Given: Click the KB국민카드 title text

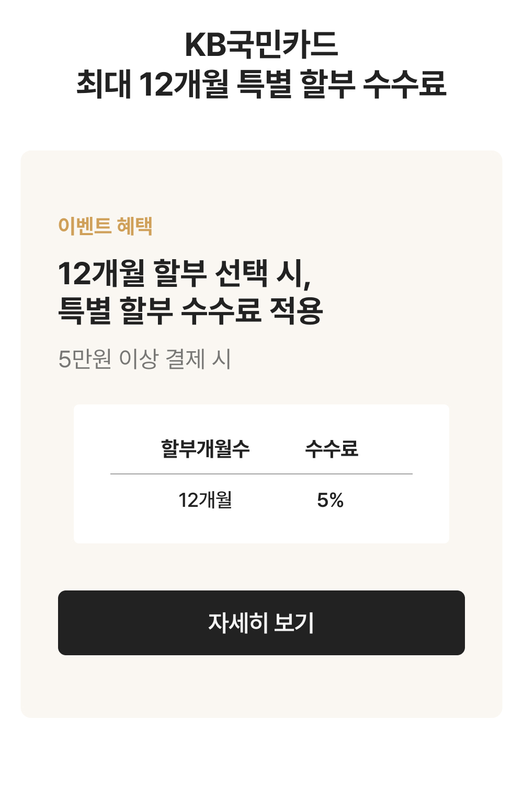Looking at the screenshot, I should pos(261,44).
